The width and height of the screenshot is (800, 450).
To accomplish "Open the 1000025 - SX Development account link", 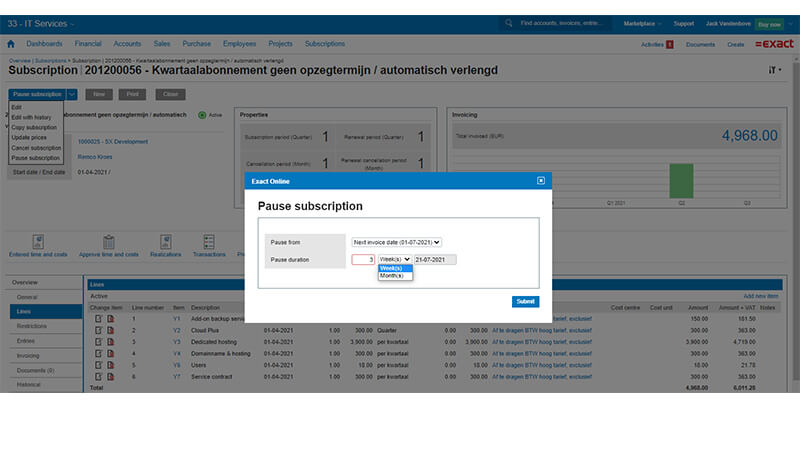I will click(113, 142).
